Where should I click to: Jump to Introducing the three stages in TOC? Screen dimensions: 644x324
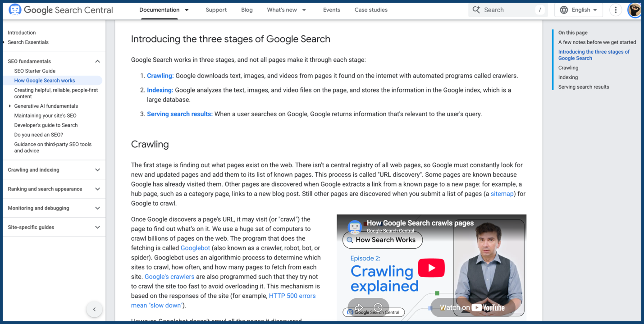coord(594,55)
